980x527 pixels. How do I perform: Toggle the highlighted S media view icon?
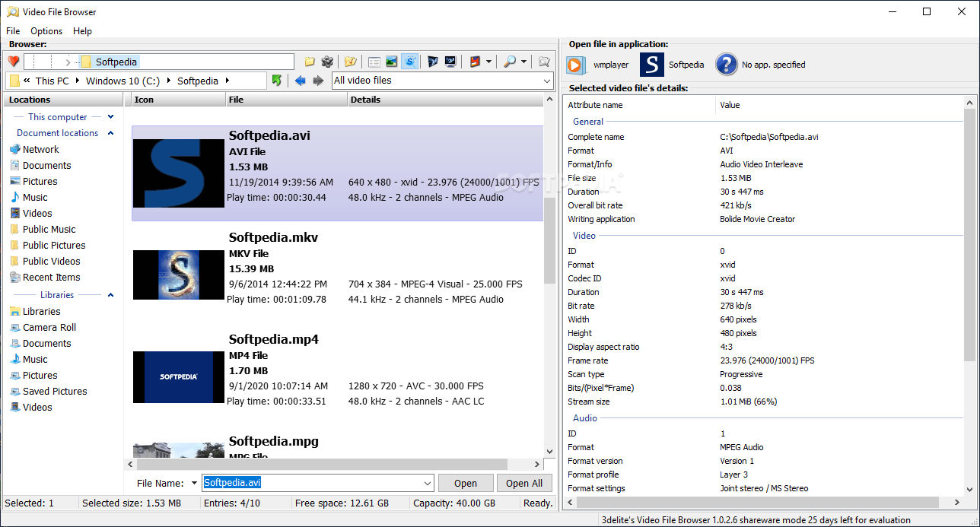(410, 62)
